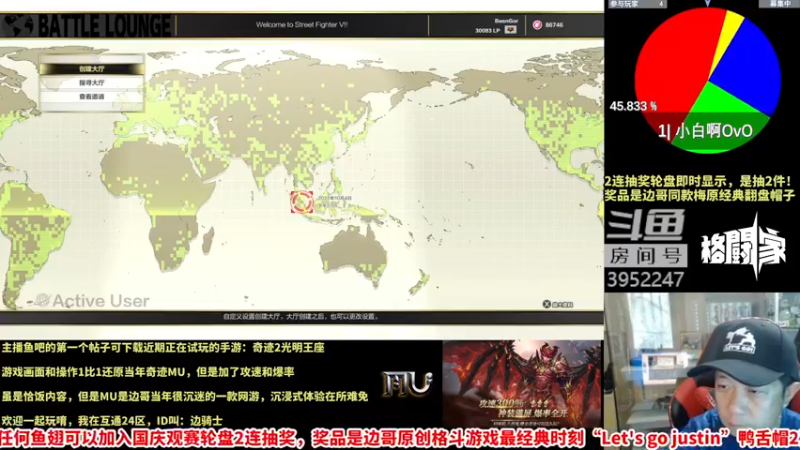Click the yellow 2连抽奖轮盘 announcement text
This screenshot has height=450, width=800.
coord(699,188)
